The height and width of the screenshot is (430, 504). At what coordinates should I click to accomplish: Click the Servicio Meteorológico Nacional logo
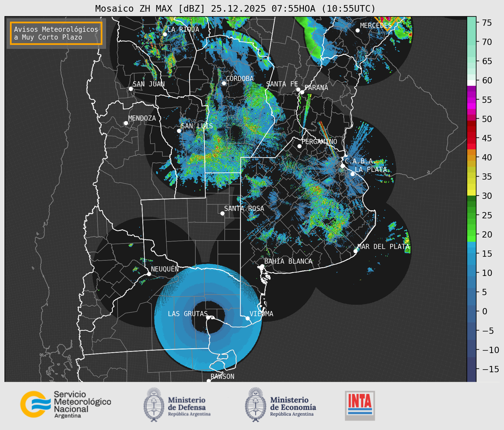tap(65, 405)
